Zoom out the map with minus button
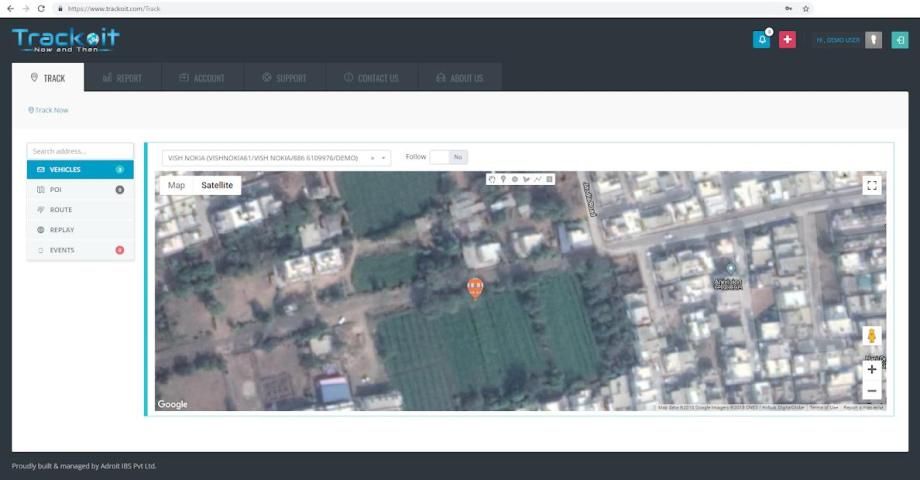Viewport: 920px width, 480px height. [x=871, y=391]
